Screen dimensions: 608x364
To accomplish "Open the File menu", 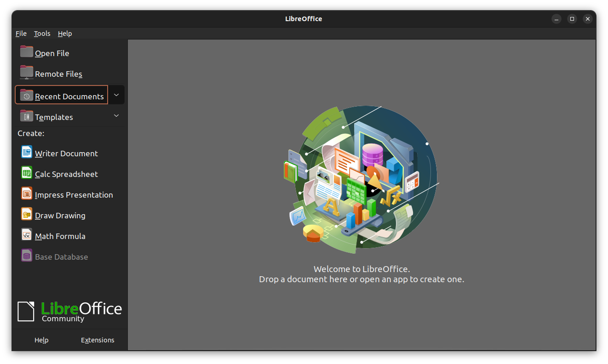I will click(x=21, y=34).
